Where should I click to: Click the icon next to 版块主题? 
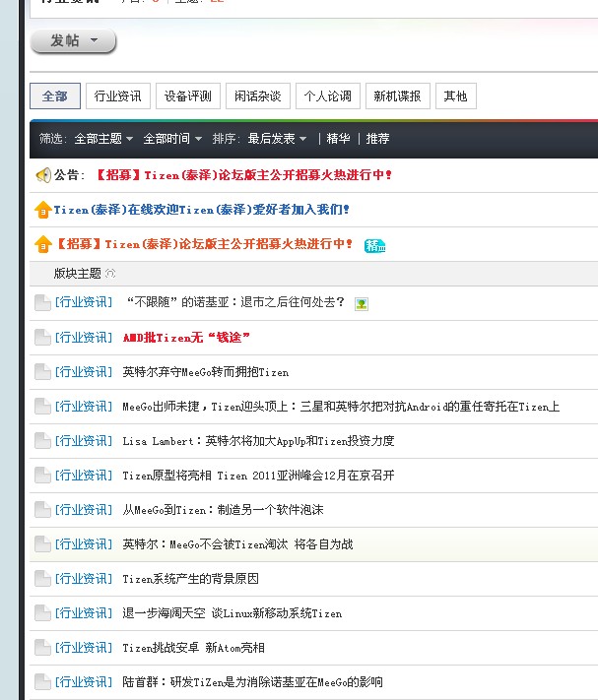tap(110, 274)
